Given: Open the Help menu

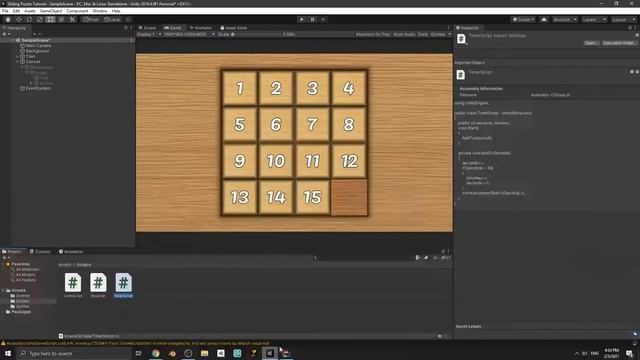Looking at the screenshot, I should 116,11.
